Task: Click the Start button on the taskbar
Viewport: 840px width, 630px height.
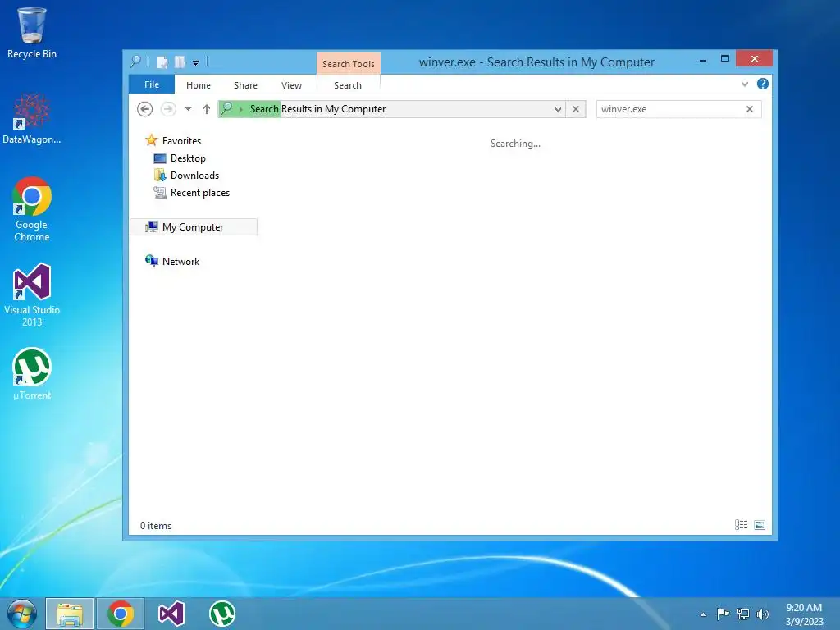Action: coord(22,614)
